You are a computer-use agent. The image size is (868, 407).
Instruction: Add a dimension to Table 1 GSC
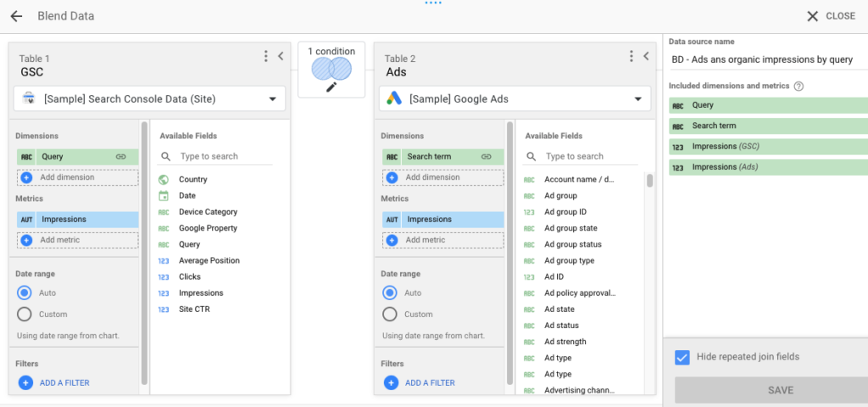coord(77,177)
